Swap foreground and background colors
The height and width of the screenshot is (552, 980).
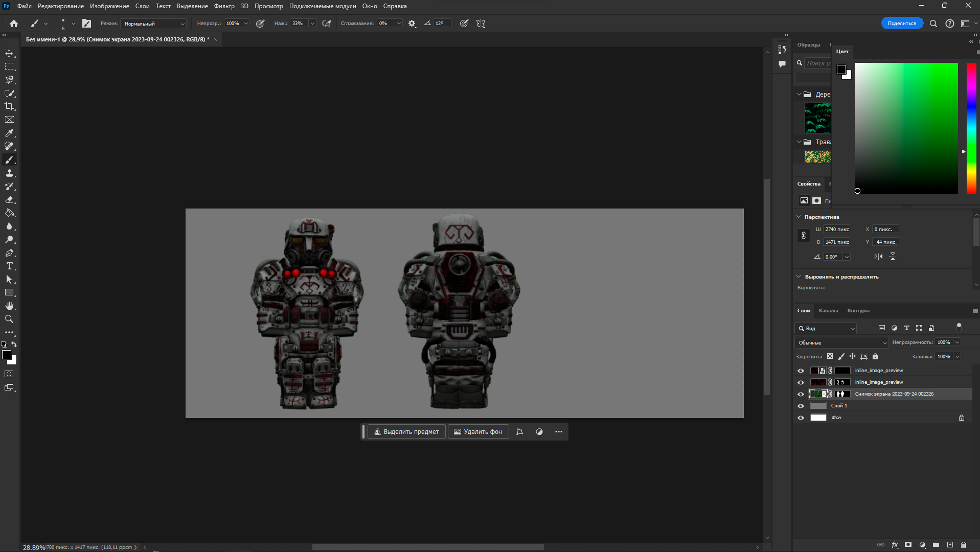14,344
